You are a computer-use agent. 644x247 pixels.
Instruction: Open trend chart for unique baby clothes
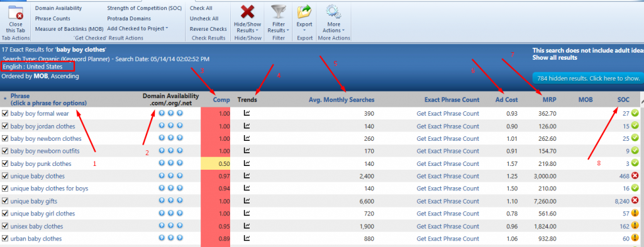pos(247,175)
